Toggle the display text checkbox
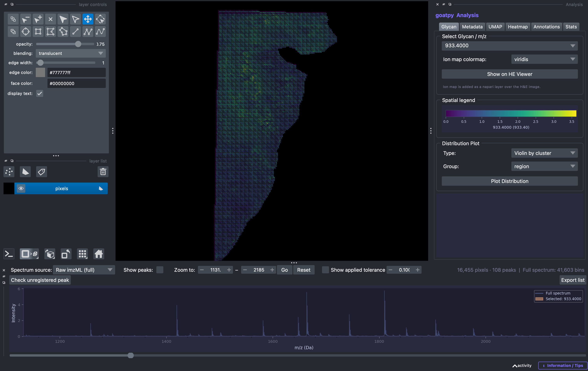The width and height of the screenshot is (588, 371). (x=39, y=93)
